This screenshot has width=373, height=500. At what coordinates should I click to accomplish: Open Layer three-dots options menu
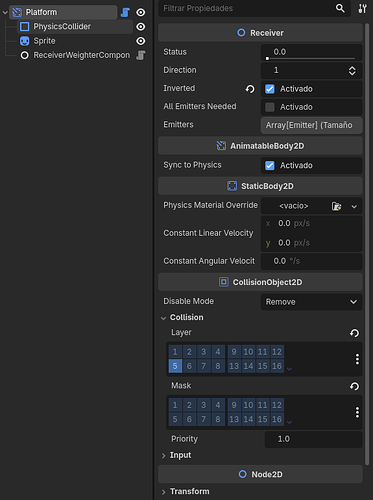coord(357,359)
